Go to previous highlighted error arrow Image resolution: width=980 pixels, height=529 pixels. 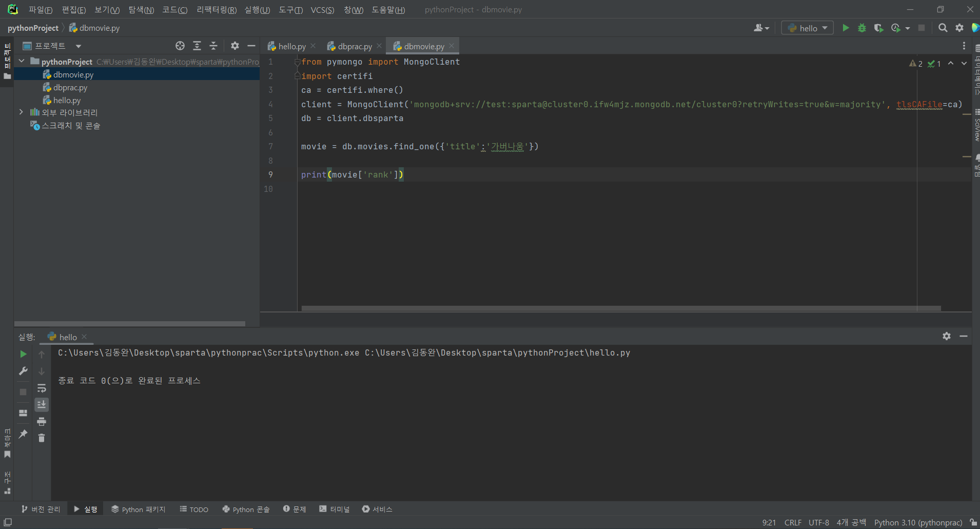click(x=951, y=63)
